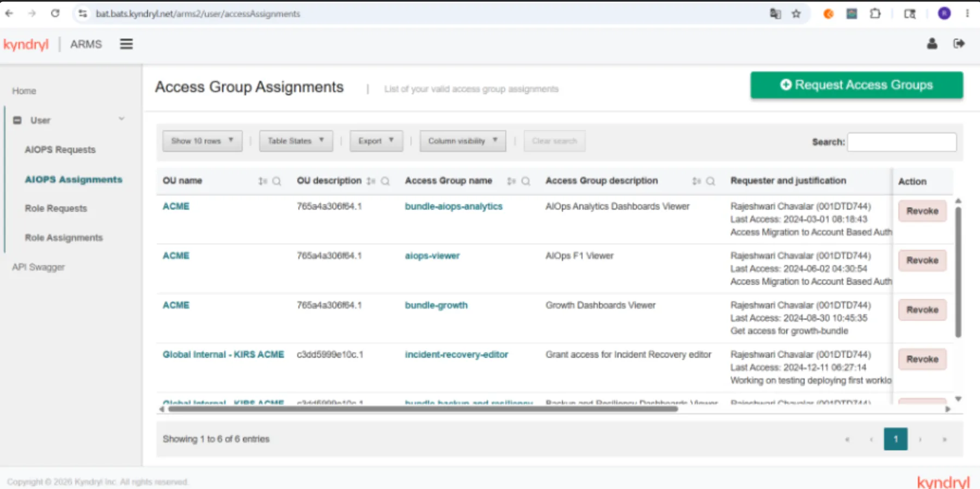Go to previous table page
This screenshot has width=980, height=489.
tap(871, 439)
